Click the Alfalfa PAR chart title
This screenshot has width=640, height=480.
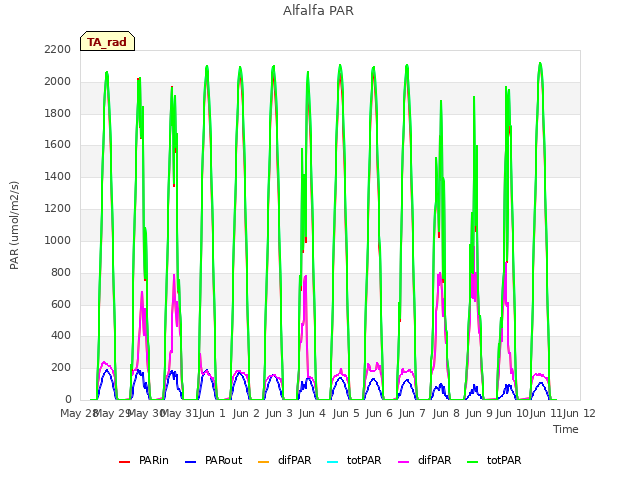click(318, 11)
